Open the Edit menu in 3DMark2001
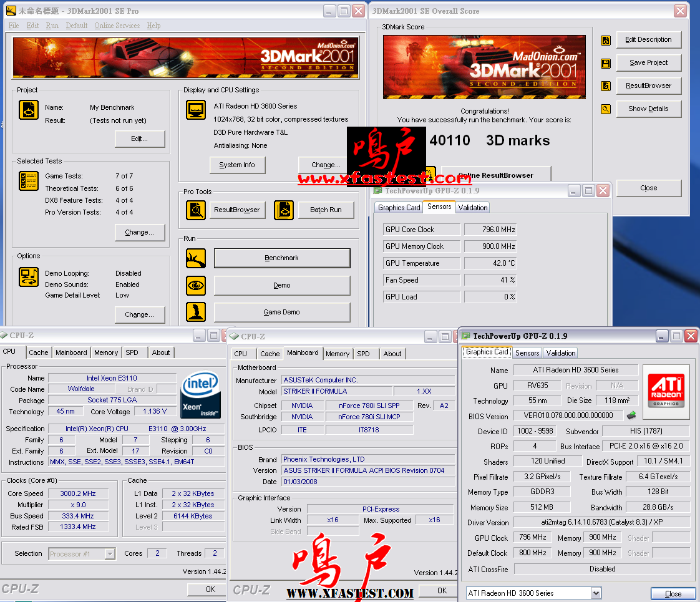The width and height of the screenshot is (700, 602). (x=32, y=26)
